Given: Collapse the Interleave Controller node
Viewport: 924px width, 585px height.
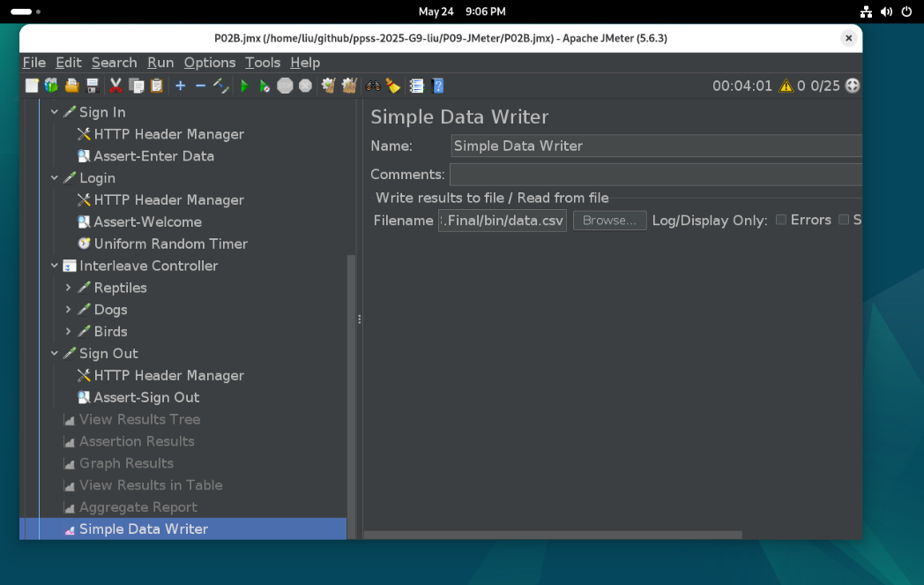Looking at the screenshot, I should click(54, 266).
